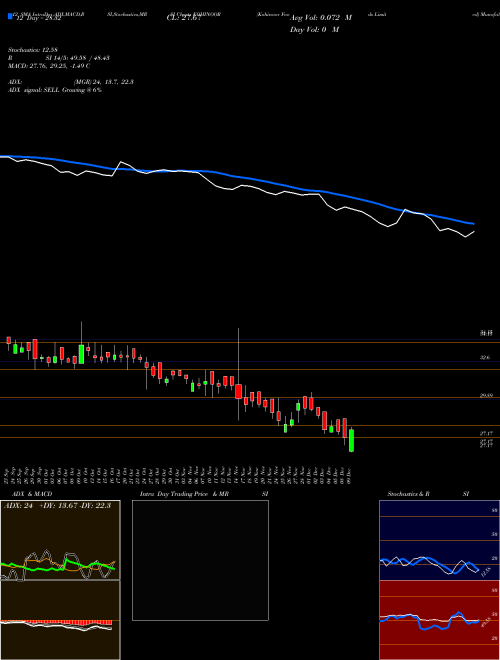Open the ADX indicator chart panel

pyautogui.click(x=60, y=540)
